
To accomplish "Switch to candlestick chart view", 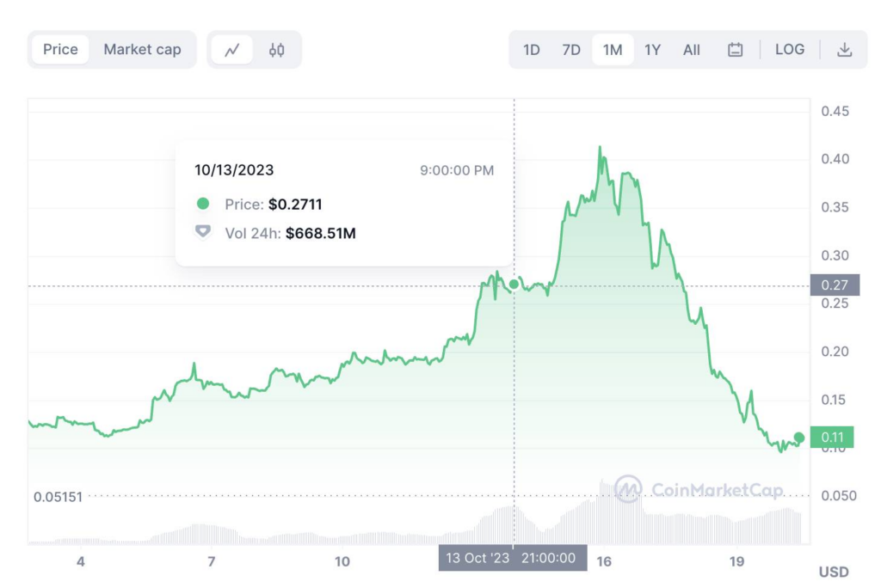I will coord(276,50).
